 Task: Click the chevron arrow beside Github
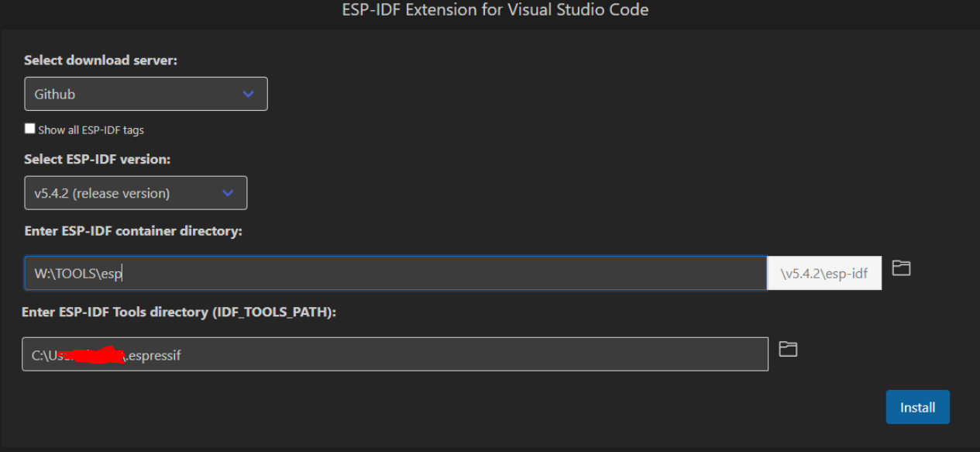coord(248,94)
